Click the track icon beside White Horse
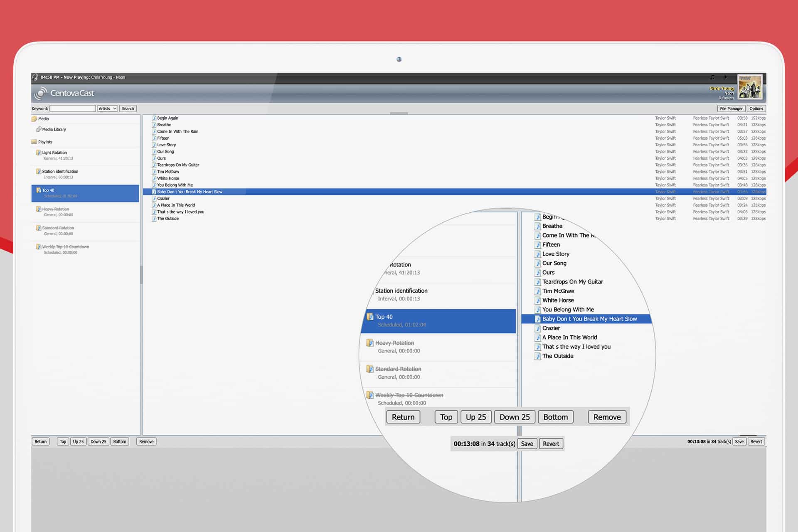The image size is (798, 532). 154,178
